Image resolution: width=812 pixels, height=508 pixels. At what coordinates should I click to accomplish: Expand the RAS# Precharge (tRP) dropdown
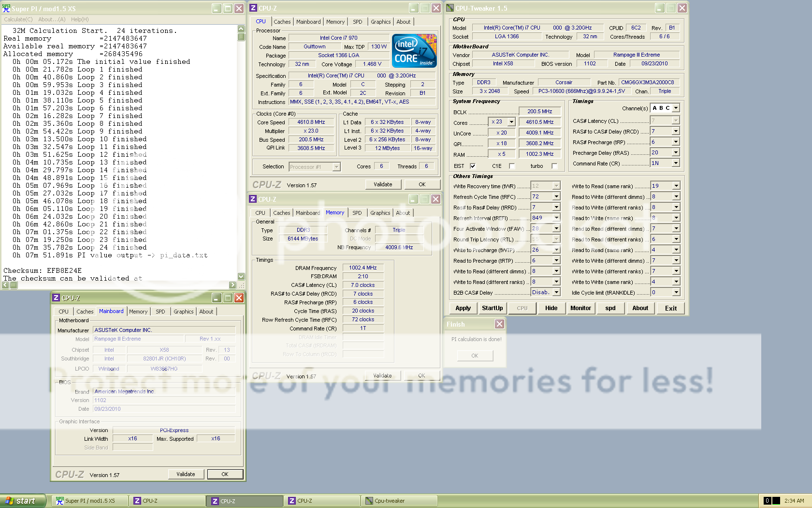pyautogui.click(x=676, y=142)
